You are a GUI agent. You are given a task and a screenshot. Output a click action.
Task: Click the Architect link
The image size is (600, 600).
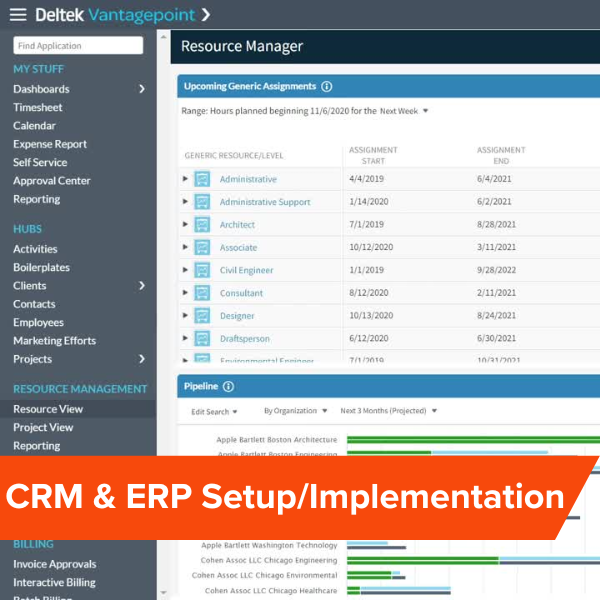(x=237, y=225)
